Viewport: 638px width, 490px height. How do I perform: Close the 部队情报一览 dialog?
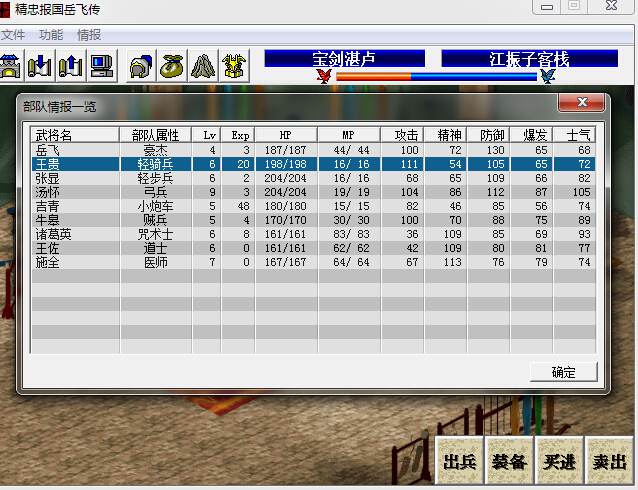(x=582, y=102)
